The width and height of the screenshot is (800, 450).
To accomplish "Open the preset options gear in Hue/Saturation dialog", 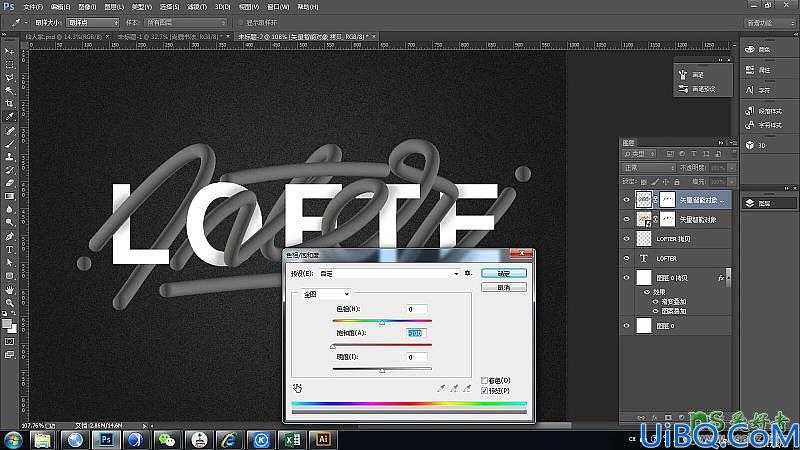I will (468, 273).
